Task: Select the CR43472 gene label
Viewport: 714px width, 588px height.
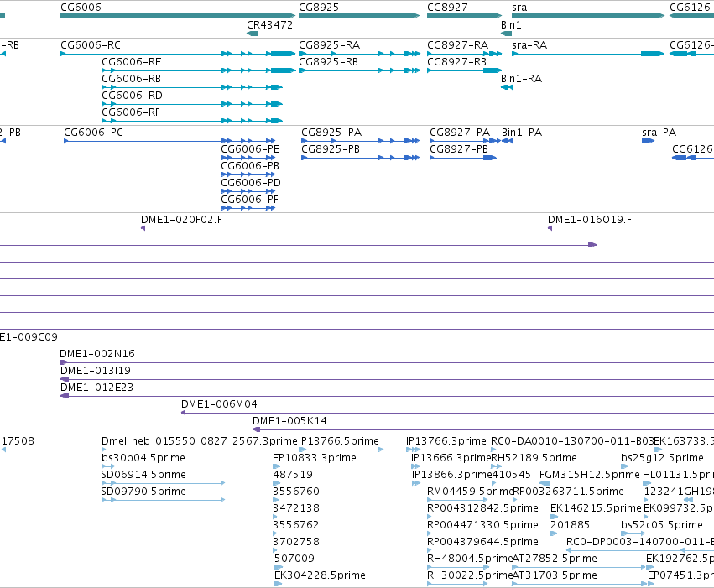Action: [x=269, y=25]
